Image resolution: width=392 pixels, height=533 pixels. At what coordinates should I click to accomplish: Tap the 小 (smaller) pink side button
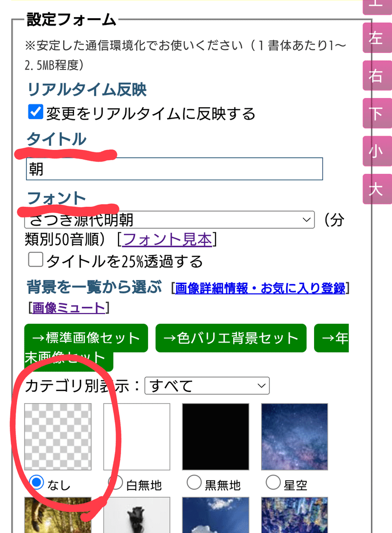click(x=377, y=151)
